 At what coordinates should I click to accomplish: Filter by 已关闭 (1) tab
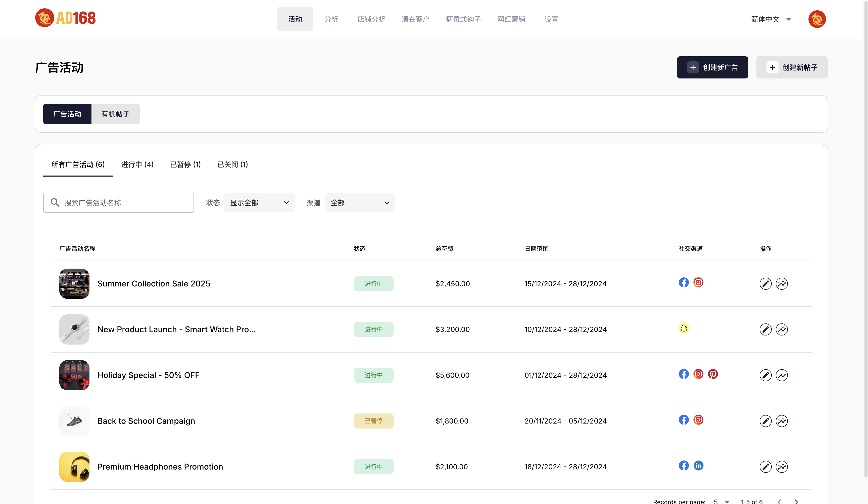[232, 164]
